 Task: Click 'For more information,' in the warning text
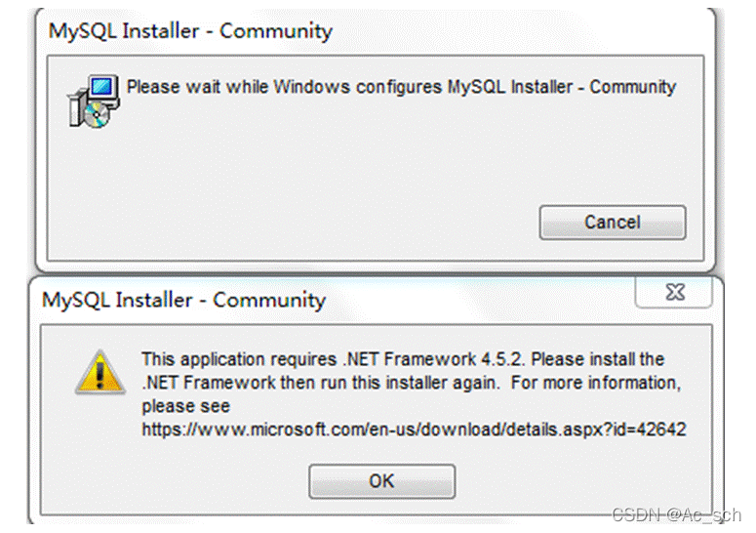tap(593, 383)
